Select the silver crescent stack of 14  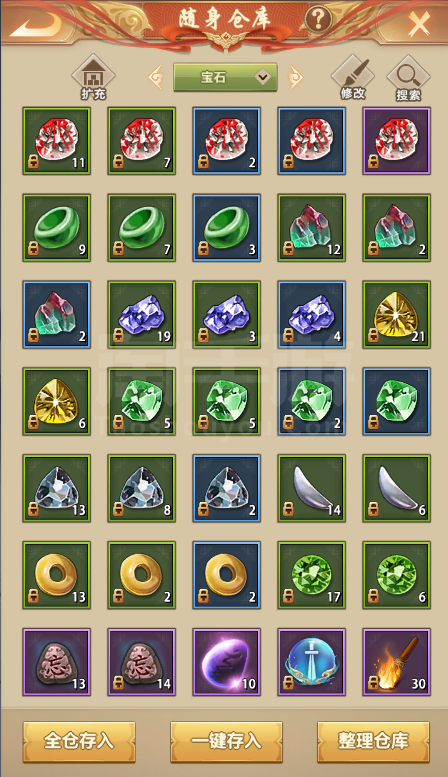pos(312,488)
